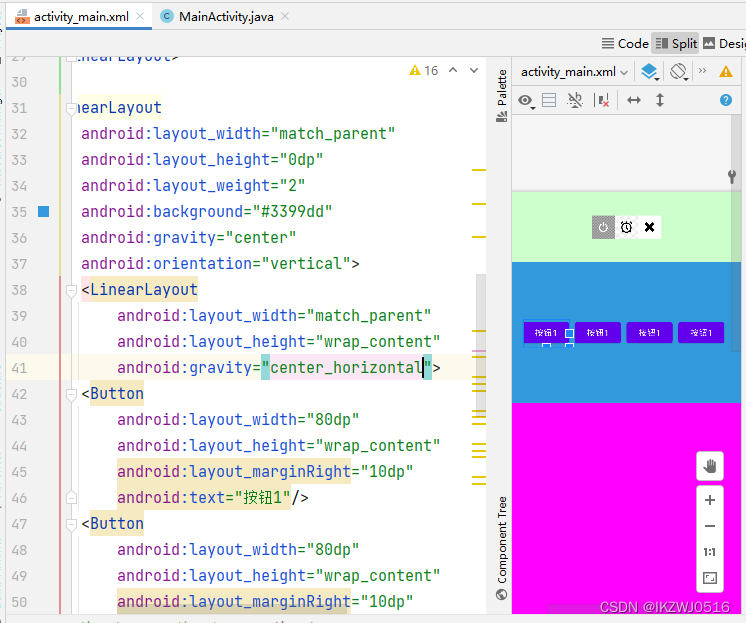
Task: Collapse the LinearLayout fold at line 38
Action: click(71, 290)
